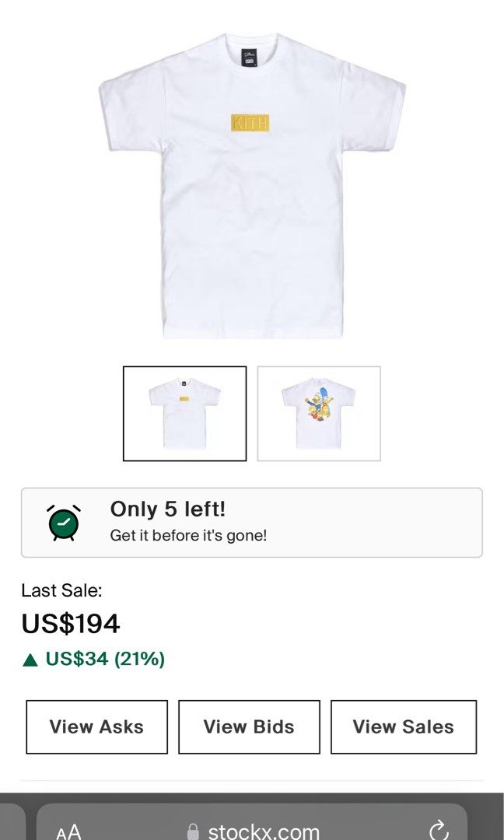Click the 'Only 5 left!' heading

(168, 509)
